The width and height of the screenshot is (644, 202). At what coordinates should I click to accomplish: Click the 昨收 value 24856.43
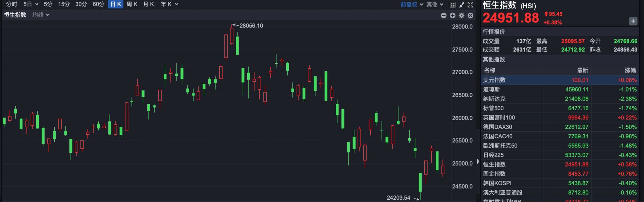626,50
